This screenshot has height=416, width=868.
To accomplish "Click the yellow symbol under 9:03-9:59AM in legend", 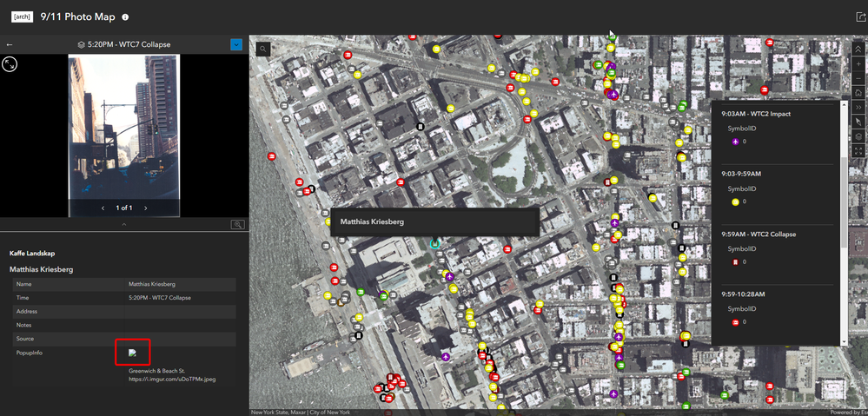I will (735, 201).
